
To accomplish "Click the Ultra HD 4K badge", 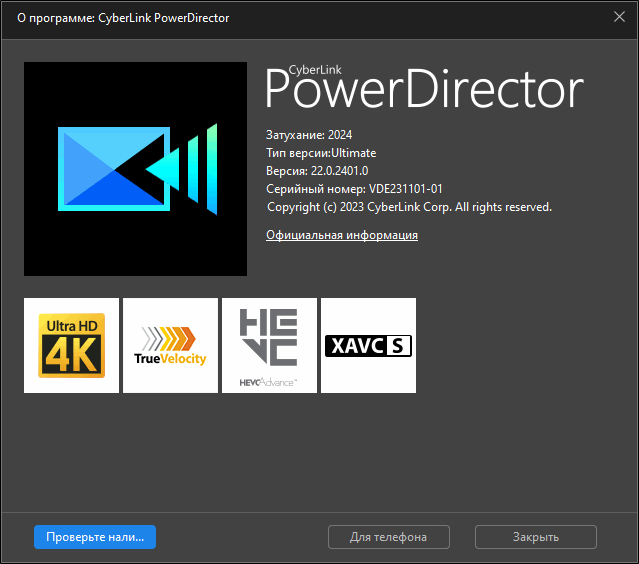I will coord(71,345).
